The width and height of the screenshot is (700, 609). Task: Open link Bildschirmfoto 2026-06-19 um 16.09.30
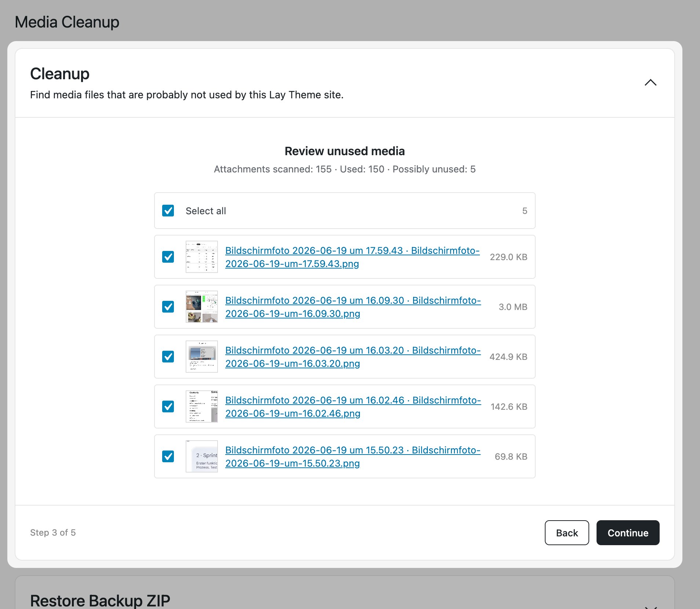coord(353,307)
